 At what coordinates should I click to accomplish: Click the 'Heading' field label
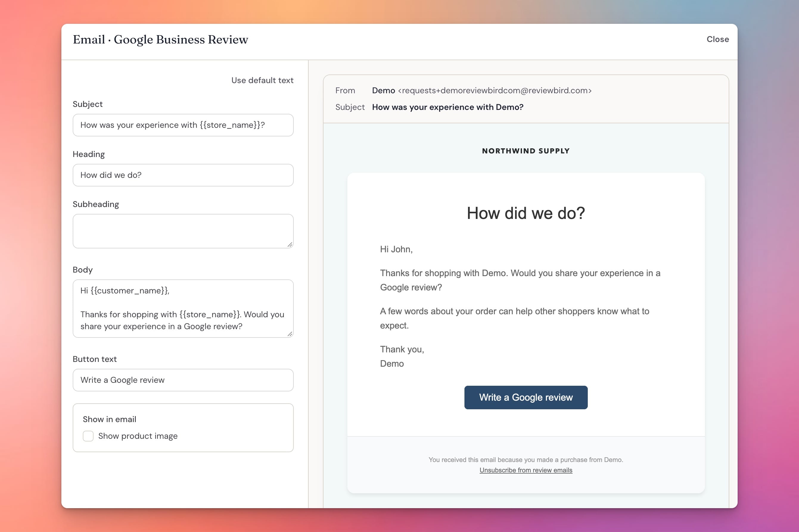click(x=88, y=154)
